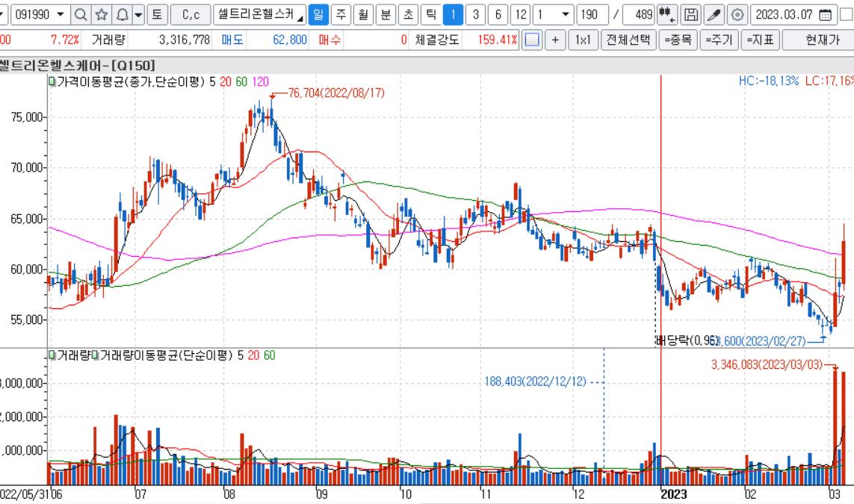Select the 초 second period tab

point(408,15)
